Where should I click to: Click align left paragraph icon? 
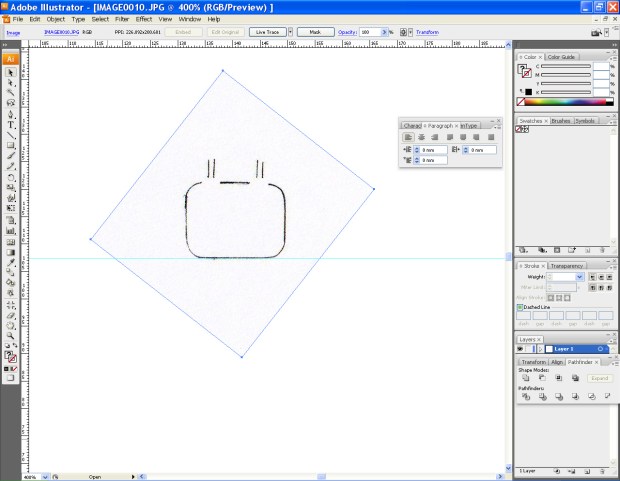(408, 137)
